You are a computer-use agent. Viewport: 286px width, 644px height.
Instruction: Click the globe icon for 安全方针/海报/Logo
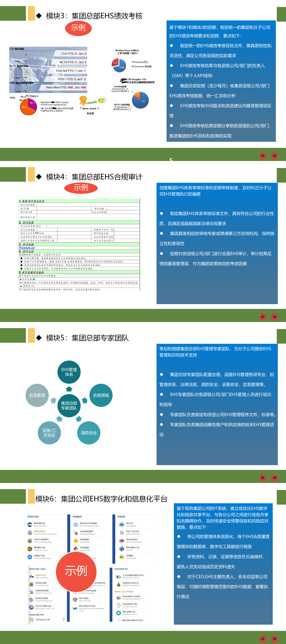[31, 607]
